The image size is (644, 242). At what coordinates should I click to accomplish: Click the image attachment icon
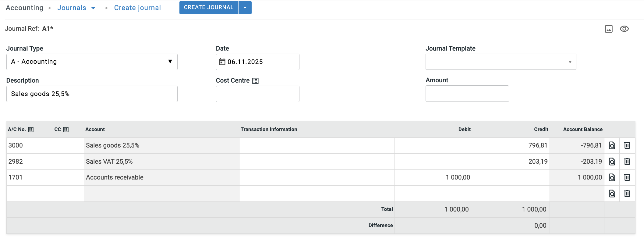point(608,29)
